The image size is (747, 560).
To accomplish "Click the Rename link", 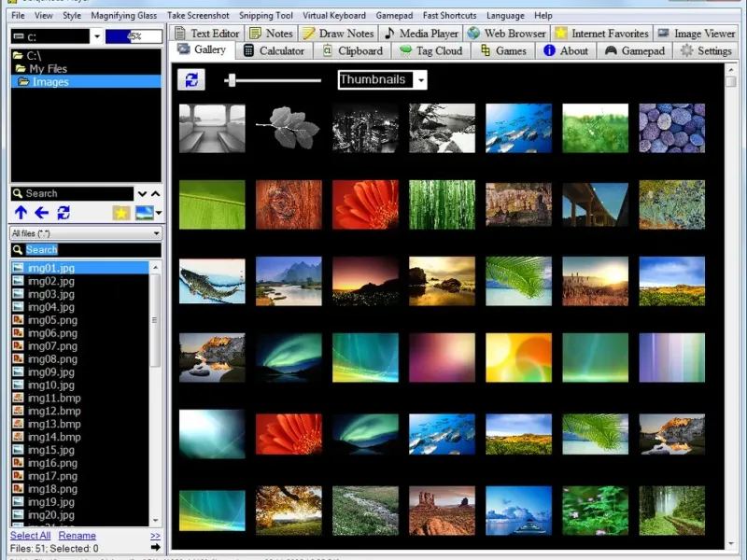I will 78,536.
